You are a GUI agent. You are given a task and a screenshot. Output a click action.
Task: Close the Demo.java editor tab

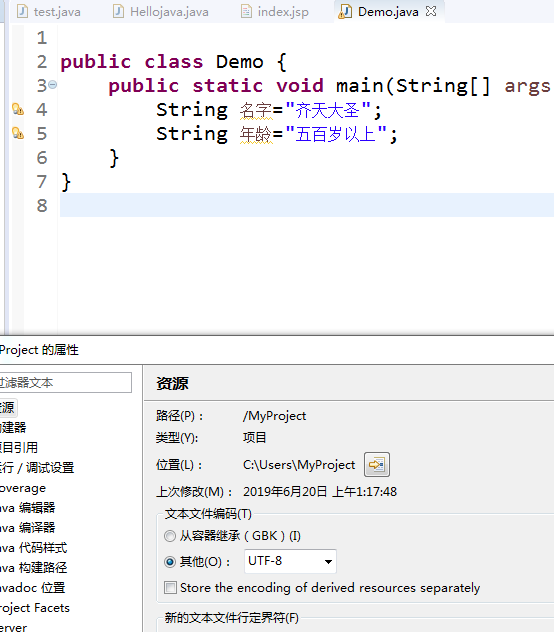click(431, 11)
